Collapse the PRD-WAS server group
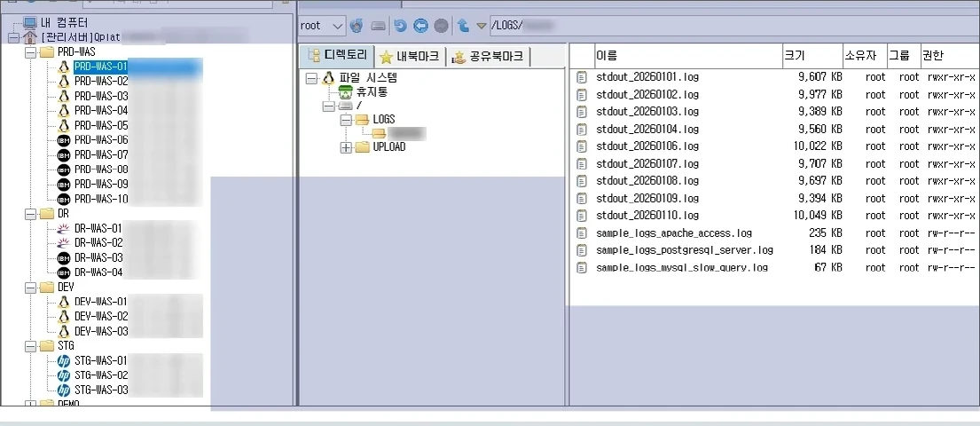Image resolution: width=980 pixels, height=426 pixels. tap(30, 52)
